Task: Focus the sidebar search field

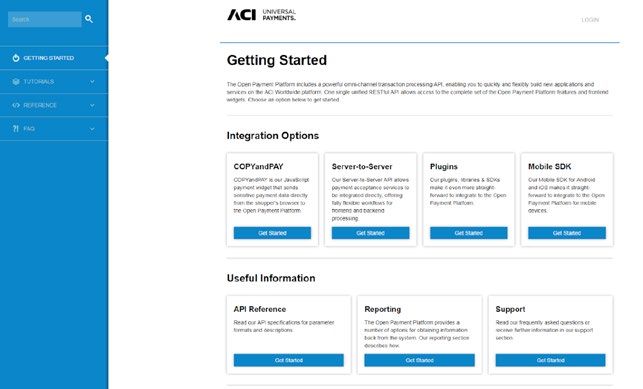Action: (45, 19)
